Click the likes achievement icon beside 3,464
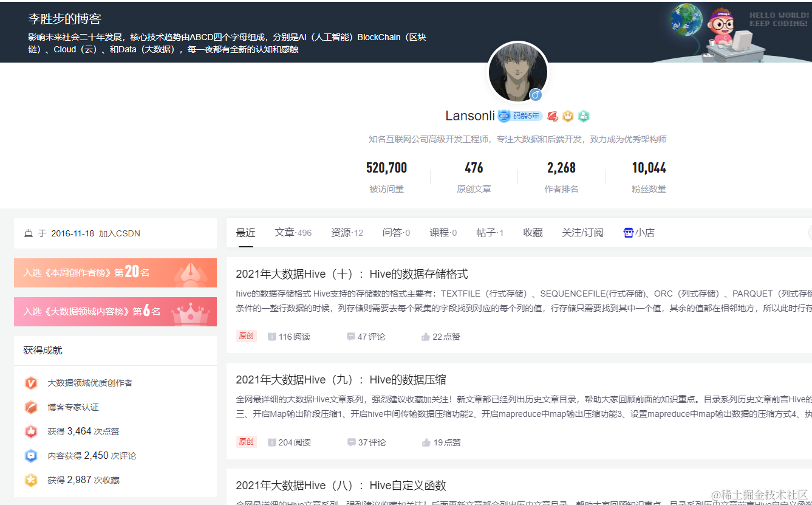The width and height of the screenshot is (812, 505). (x=30, y=431)
